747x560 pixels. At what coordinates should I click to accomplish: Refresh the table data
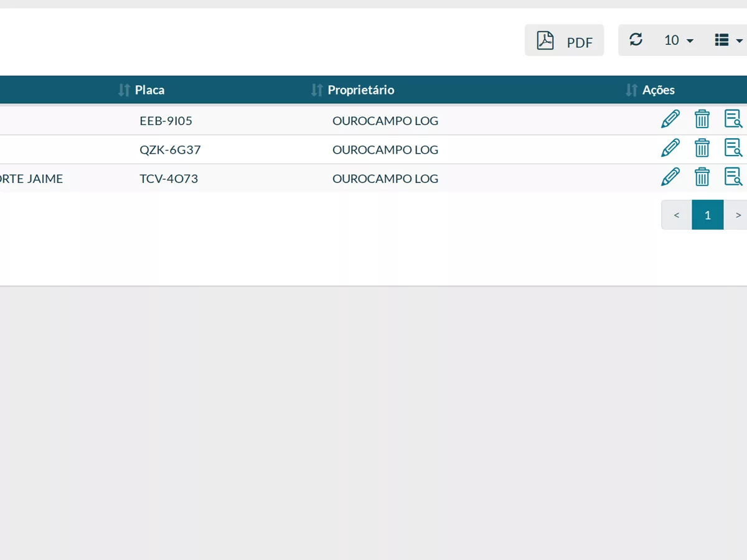pos(636,40)
